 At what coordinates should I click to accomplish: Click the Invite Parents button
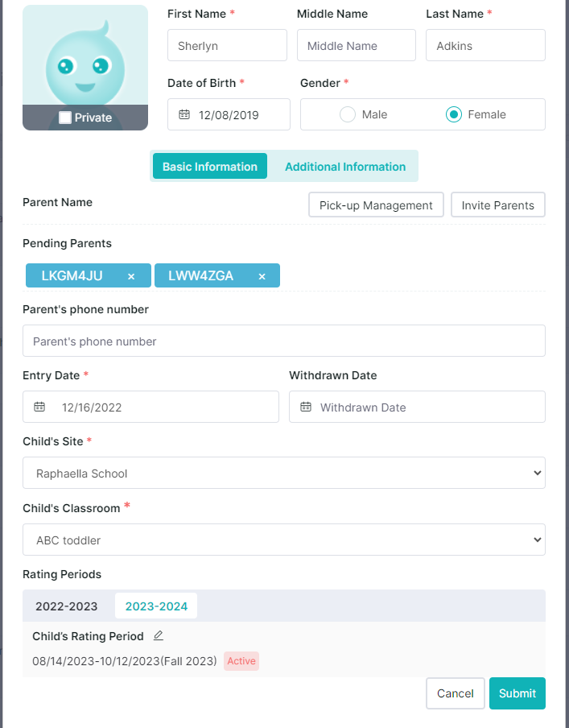[498, 205]
